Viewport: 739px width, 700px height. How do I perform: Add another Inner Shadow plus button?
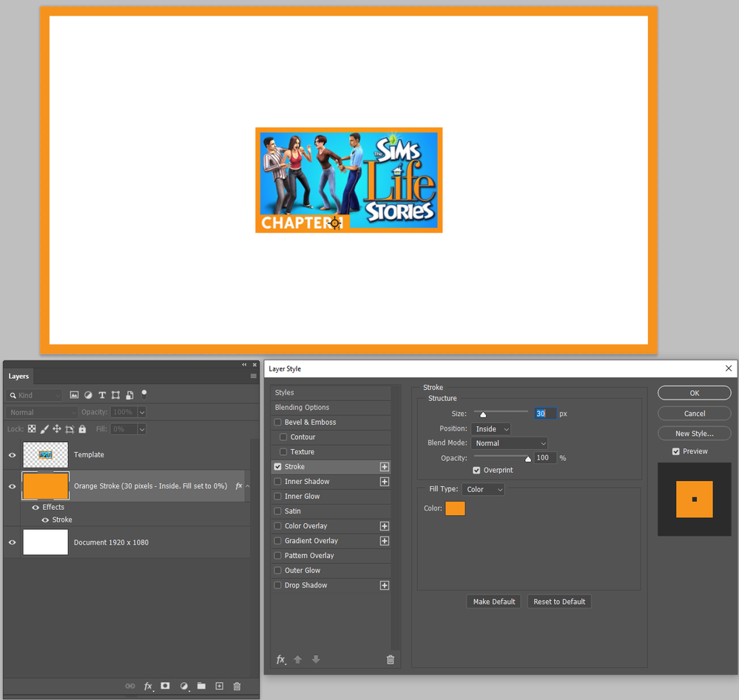385,482
